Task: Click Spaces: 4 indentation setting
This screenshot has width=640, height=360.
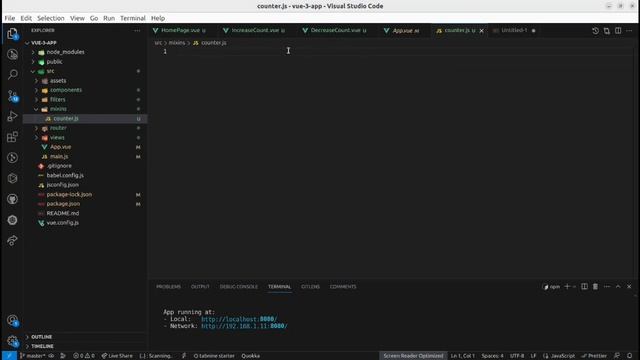Action: tap(492, 356)
